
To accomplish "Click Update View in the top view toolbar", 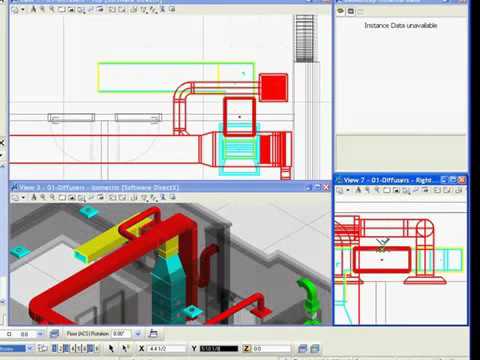I will tap(33, 9).
